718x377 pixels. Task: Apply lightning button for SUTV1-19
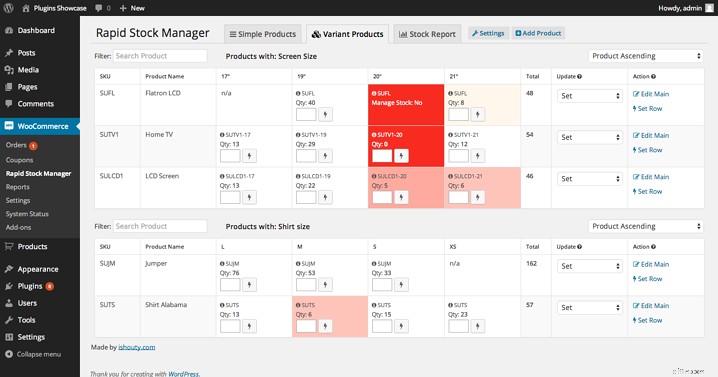(x=325, y=156)
